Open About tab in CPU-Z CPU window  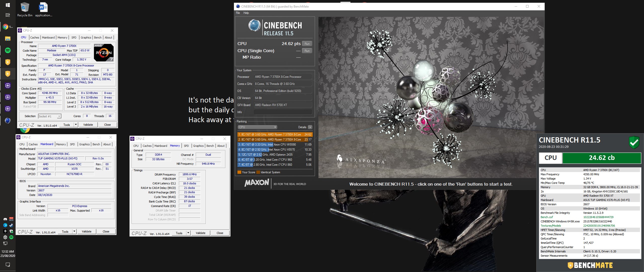[x=108, y=38]
